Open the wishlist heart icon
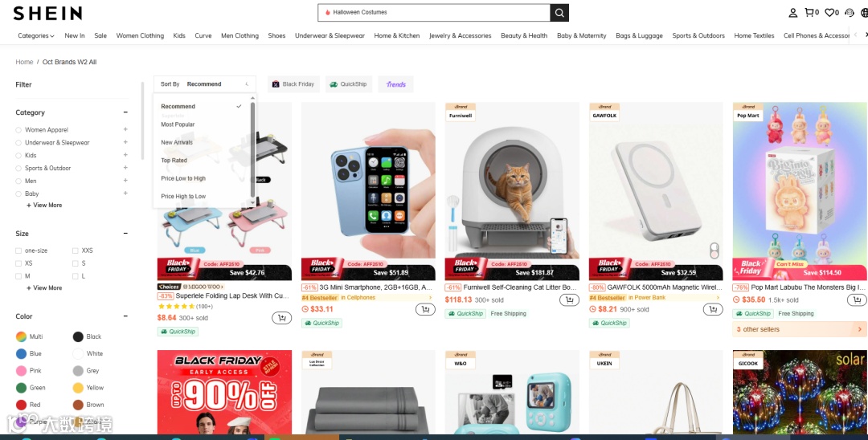This screenshot has height=440, width=868. click(x=829, y=12)
